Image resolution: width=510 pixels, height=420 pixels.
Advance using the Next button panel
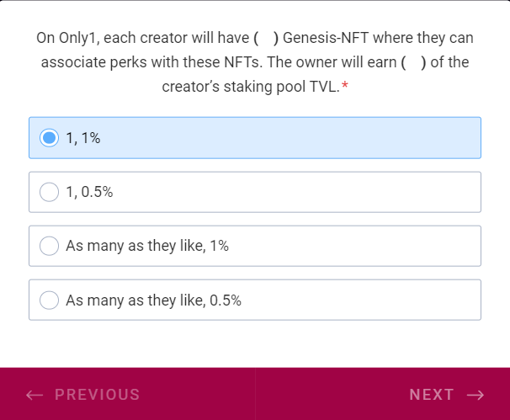pos(383,394)
